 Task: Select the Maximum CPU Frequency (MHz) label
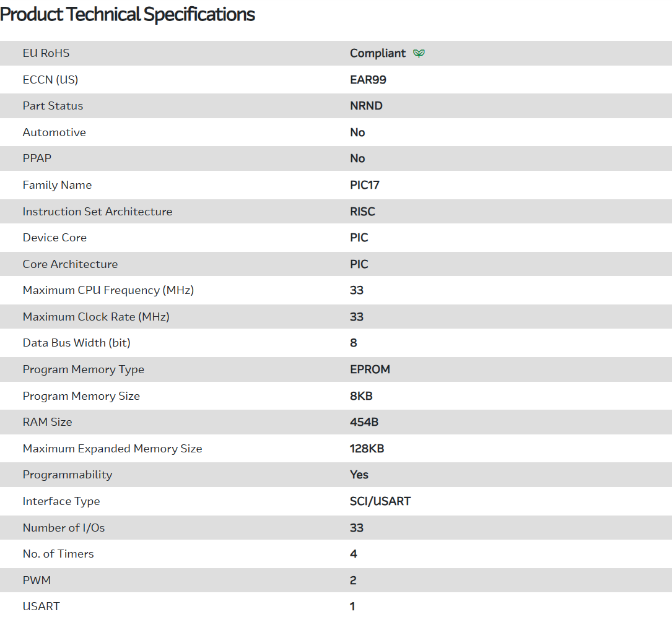coord(108,290)
